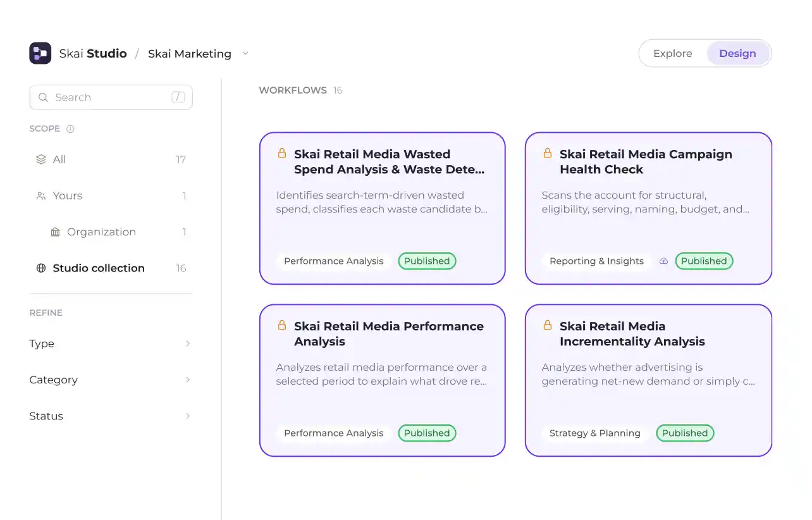Click the Search input field
The height and width of the screenshot is (520, 812).
(111, 97)
